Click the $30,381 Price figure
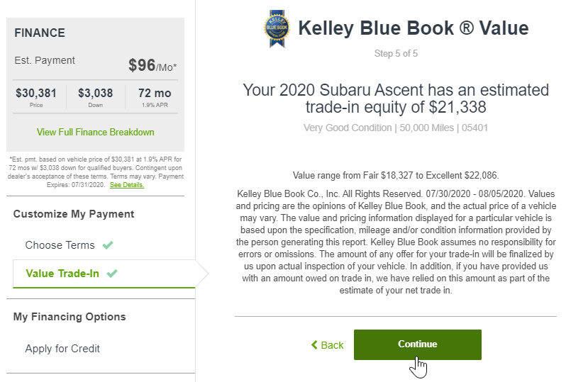The width and height of the screenshot is (588, 382). pyautogui.click(x=36, y=93)
